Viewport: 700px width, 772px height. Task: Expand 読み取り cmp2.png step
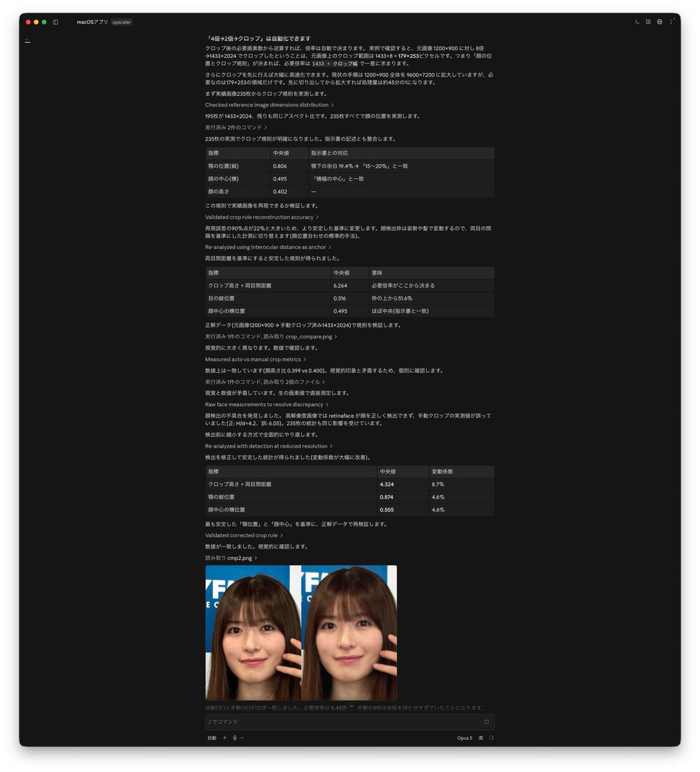coord(231,558)
